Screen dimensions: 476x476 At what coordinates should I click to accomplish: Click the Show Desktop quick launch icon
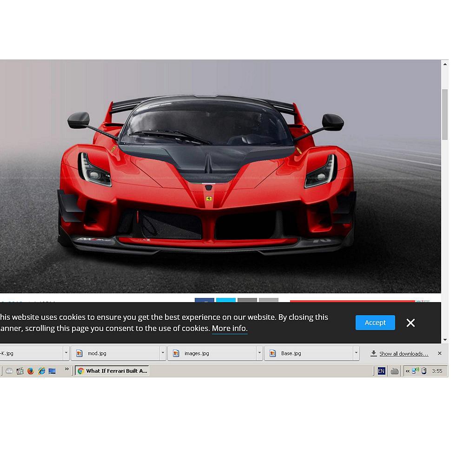point(52,371)
